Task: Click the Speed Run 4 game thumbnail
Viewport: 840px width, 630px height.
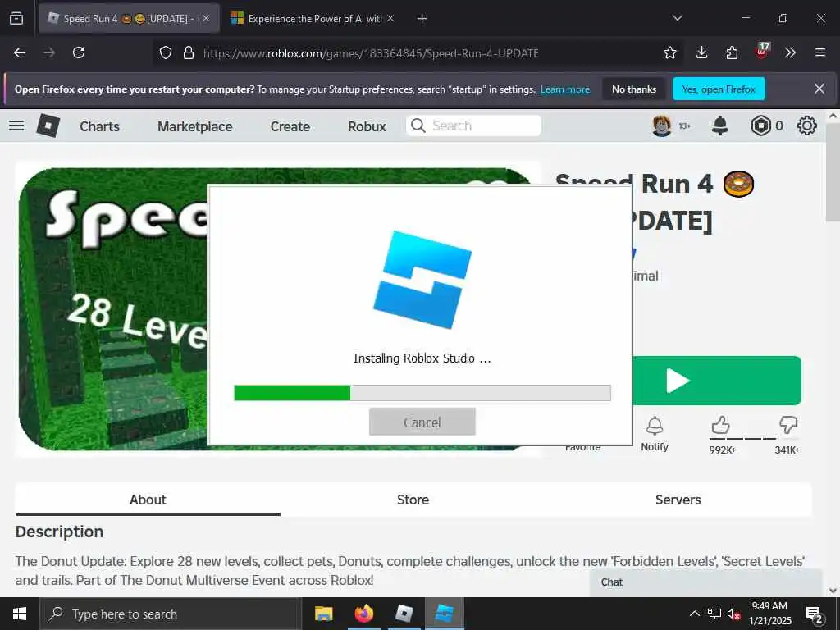Action: [112, 309]
